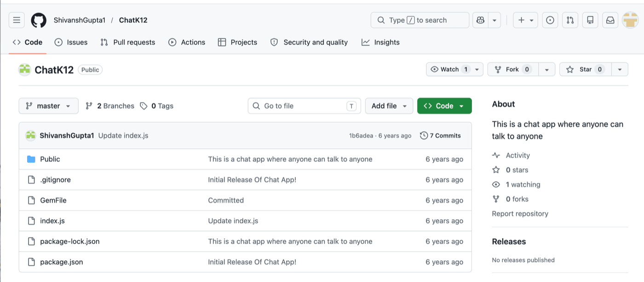Open the ShivanshGupta1 owner link in breadcrumb
This screenshot has height=282, width=644.
80,20
